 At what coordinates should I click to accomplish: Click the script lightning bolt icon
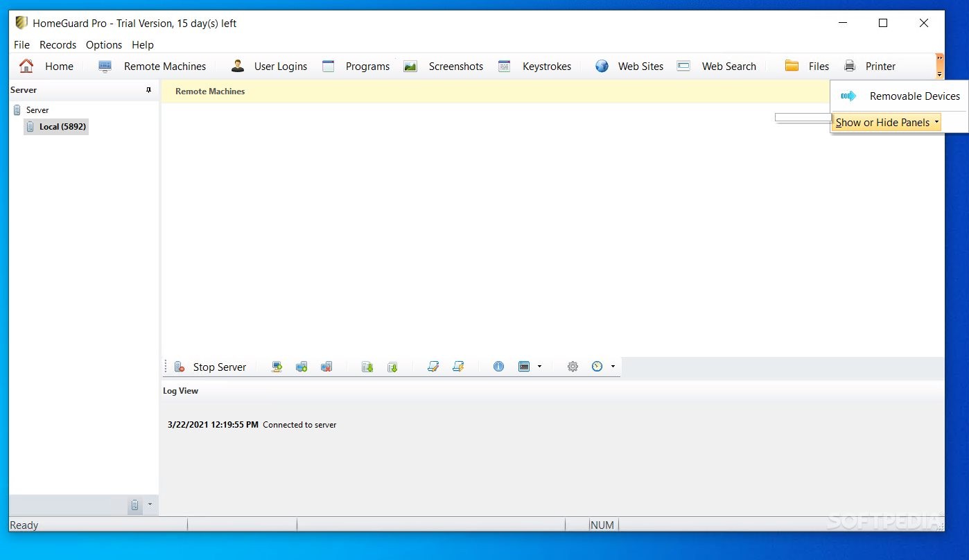point(458,367)
